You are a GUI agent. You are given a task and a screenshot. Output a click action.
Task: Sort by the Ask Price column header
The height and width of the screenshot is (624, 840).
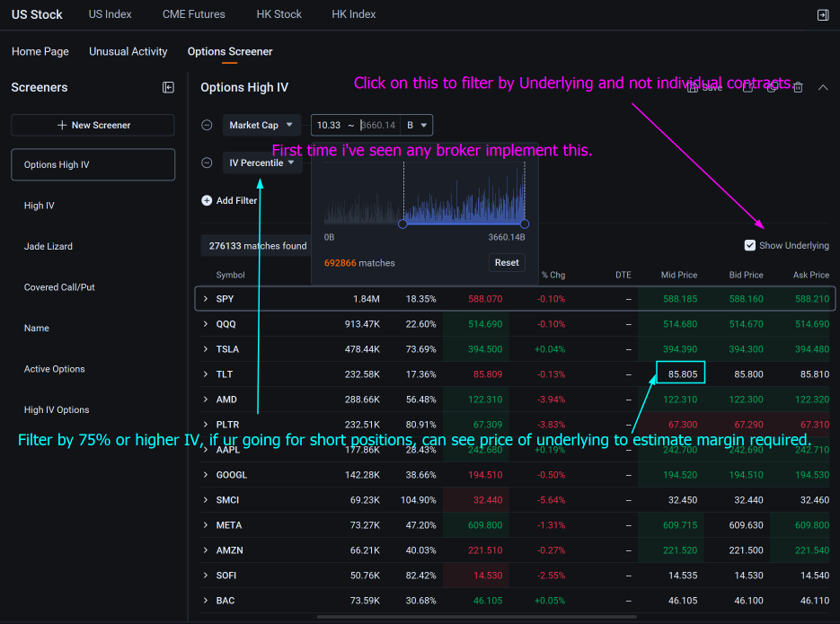pos(811,275)
